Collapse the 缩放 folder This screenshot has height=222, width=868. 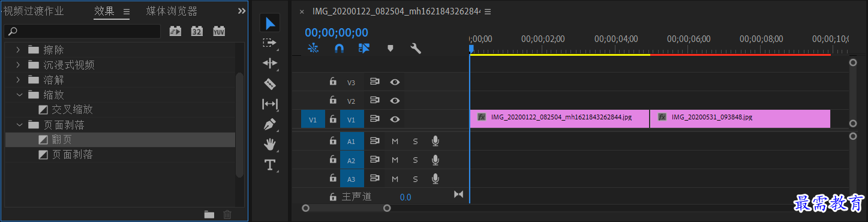coord(19,95)
